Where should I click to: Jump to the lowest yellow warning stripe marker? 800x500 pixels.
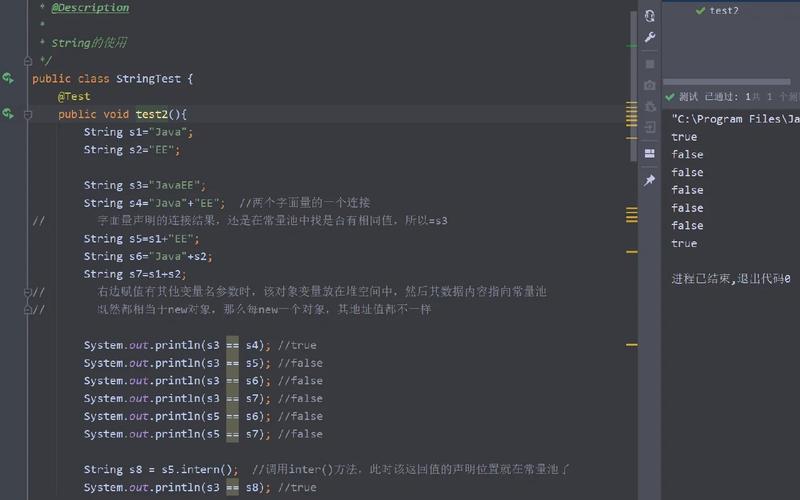(632, 345)
